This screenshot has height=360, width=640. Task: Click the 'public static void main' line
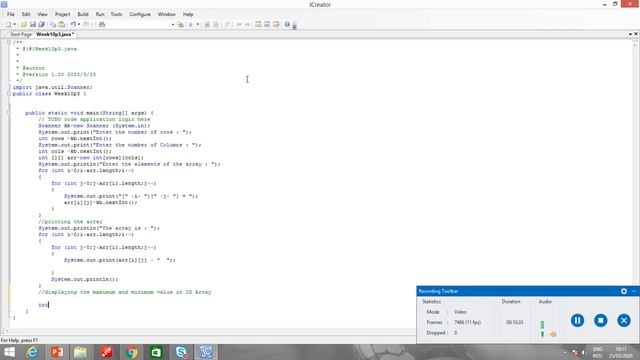[x=89, y=113]
